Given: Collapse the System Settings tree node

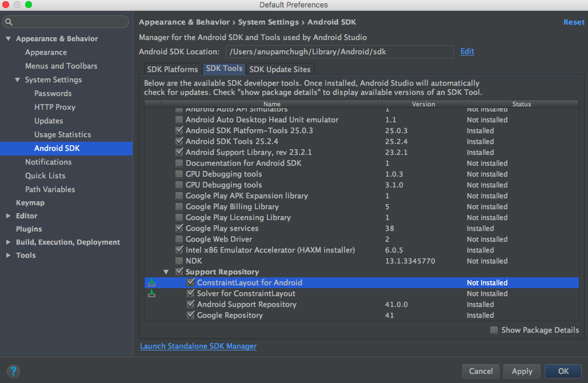Looking at the screenshot, I should [x=18, y=80].
